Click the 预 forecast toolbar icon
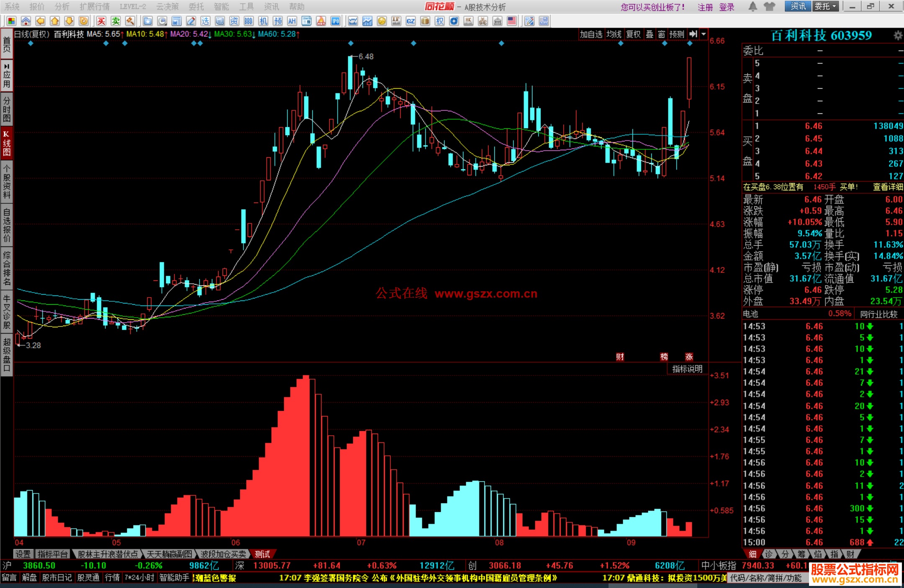Screen dimensions: 904x588 (277, 21)
